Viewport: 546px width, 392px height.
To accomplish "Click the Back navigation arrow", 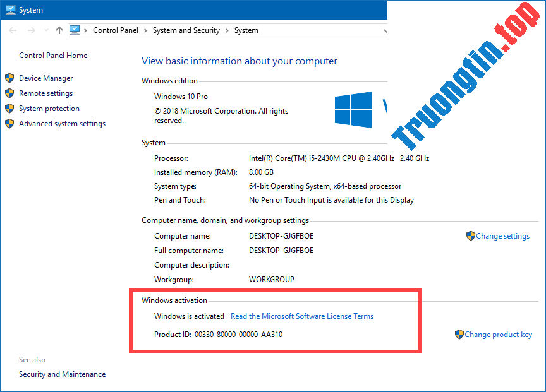I will point(13,30).
